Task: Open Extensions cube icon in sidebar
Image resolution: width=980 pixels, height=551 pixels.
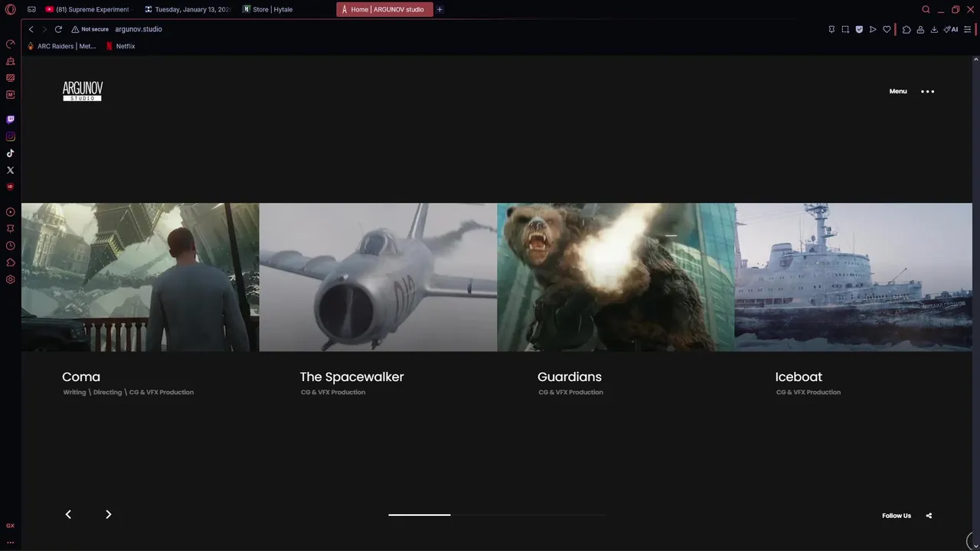Action: coord(10,262)
